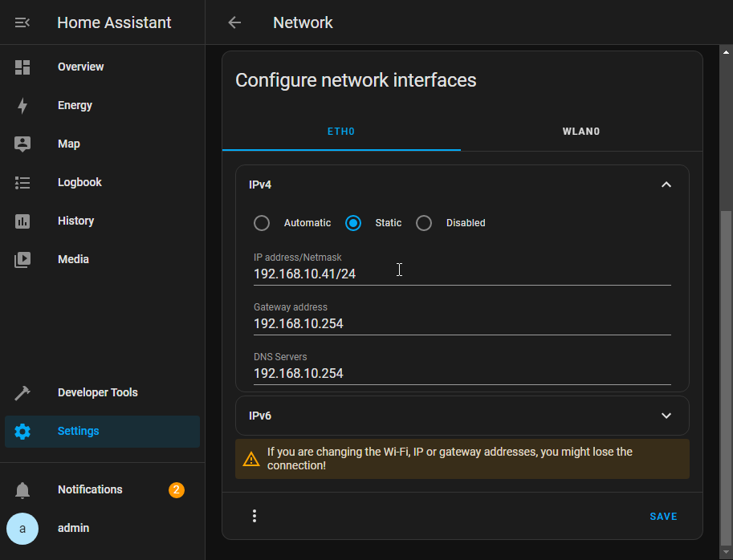
Task: Select the Automatic IPv4 radio button
Action: click(x=262, y=223)
